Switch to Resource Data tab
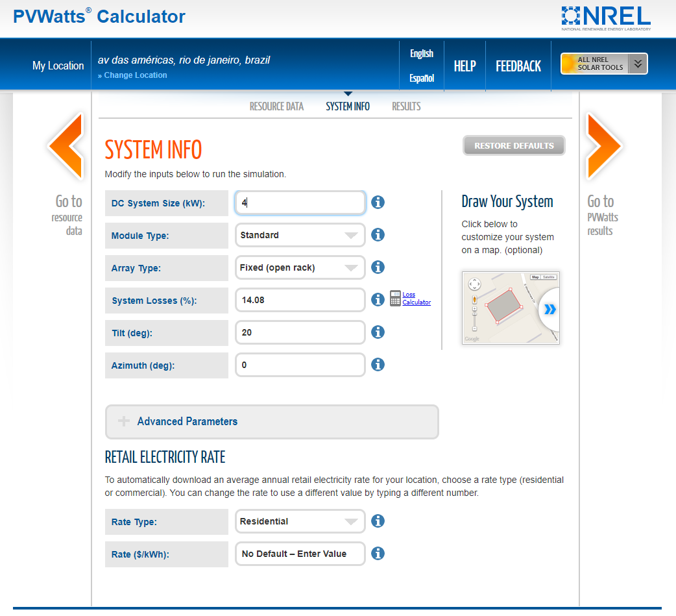Image resolution: width=676 pixels, height=616 pixels. [x=276, y=106]
